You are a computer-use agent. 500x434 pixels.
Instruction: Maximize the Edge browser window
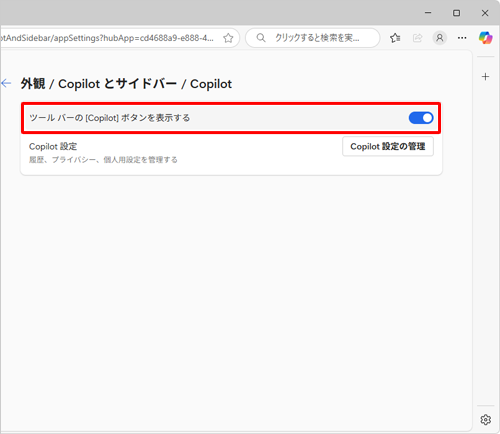pos(456,13)
